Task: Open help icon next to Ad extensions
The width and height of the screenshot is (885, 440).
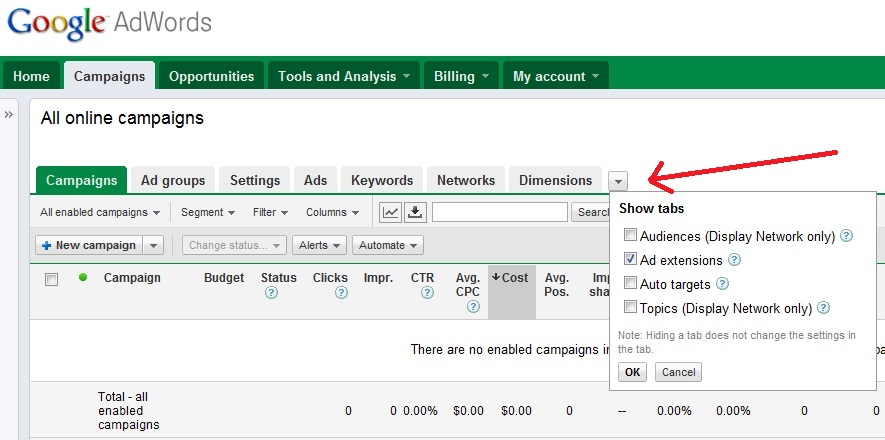Action: (x=734, y=259)
